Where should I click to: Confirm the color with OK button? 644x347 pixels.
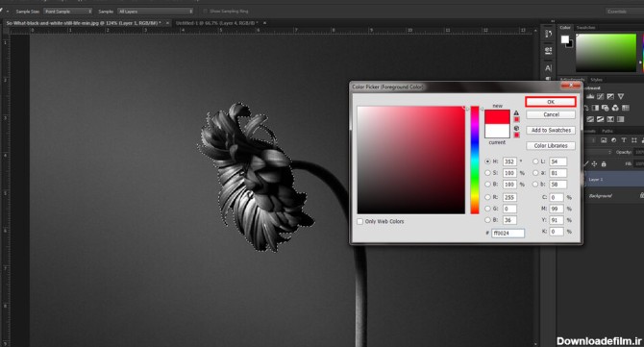[x=551, y=102]
